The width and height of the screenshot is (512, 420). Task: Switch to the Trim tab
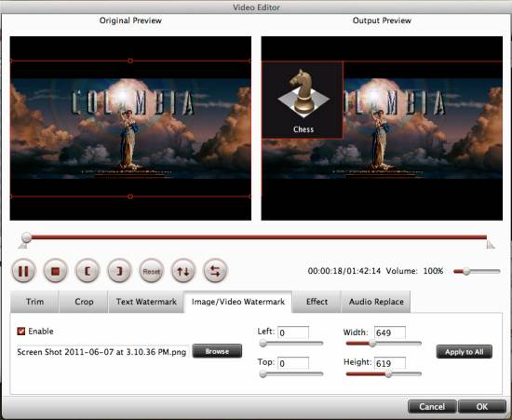[x=34, y=302]
